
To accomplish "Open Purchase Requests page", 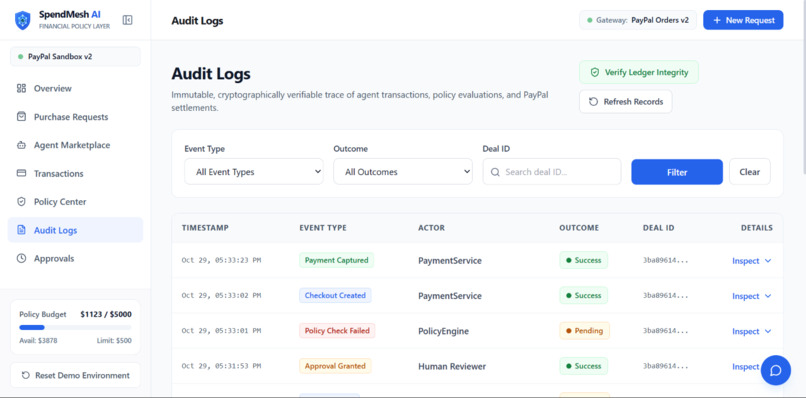I will pos(75,117).
